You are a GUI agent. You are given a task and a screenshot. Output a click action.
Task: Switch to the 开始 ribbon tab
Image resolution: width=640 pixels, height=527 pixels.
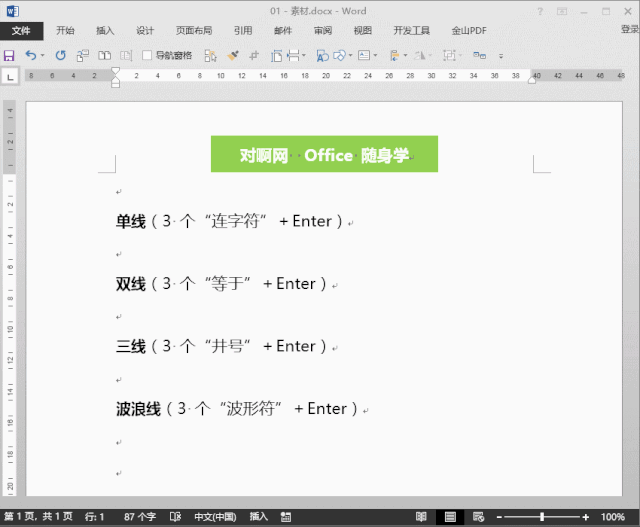click(65, 31)
